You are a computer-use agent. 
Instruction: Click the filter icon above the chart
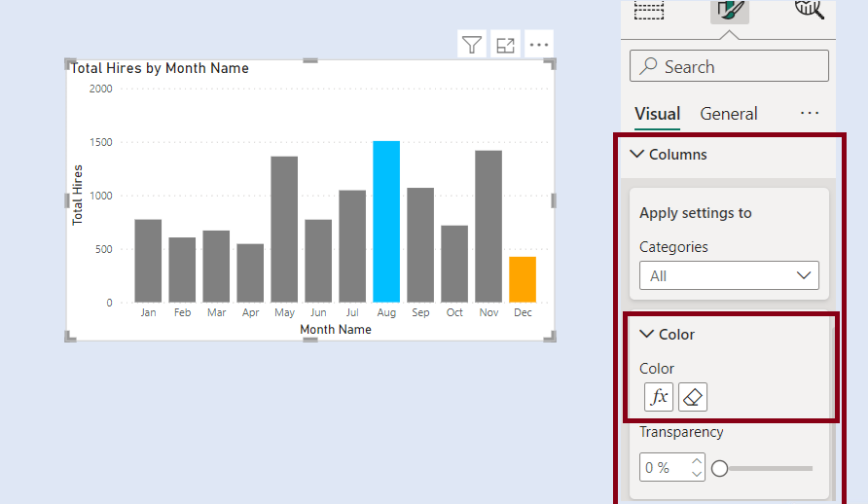[x=472, y=45]
